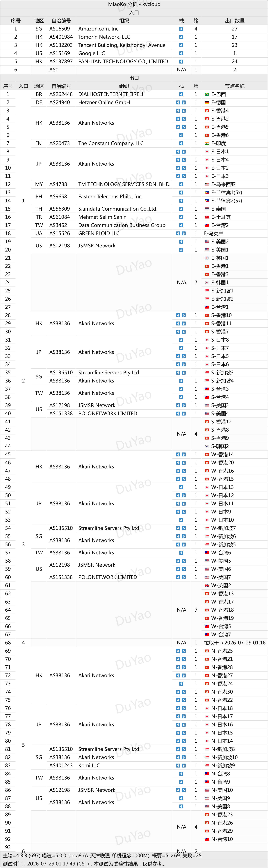The height and width of the screenshot is (868, 268).
Task: Select the "出口数量" column header
Action: click(x=235, y=21)
